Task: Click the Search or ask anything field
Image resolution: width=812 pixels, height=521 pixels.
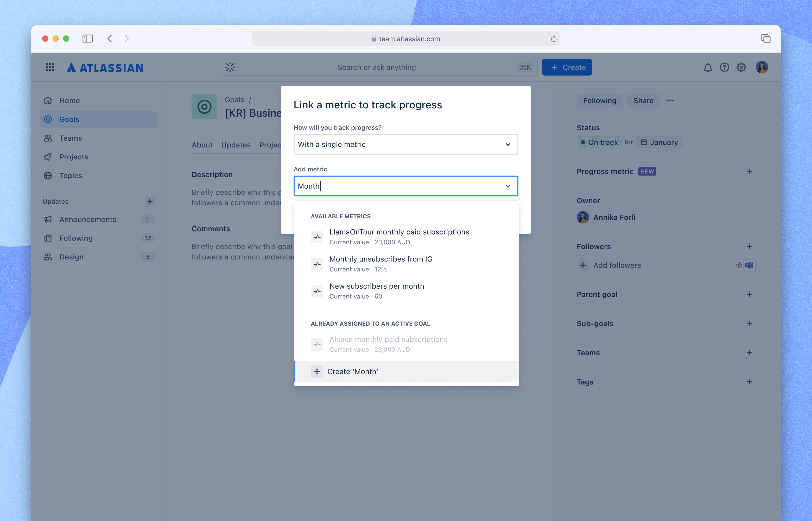Action: click(378, 67)
